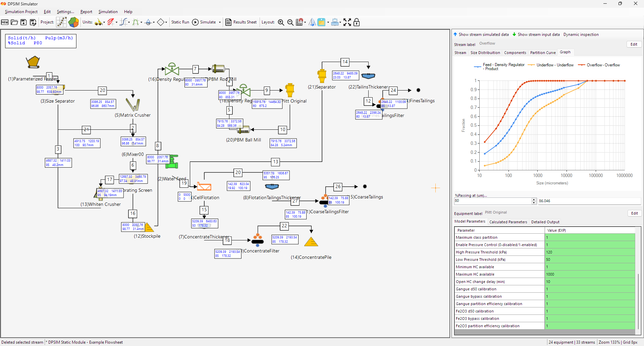The height and width of the screenshot is (346, 644).
Task: Expand the label note dropdown arrow
Action: [328, 22]
